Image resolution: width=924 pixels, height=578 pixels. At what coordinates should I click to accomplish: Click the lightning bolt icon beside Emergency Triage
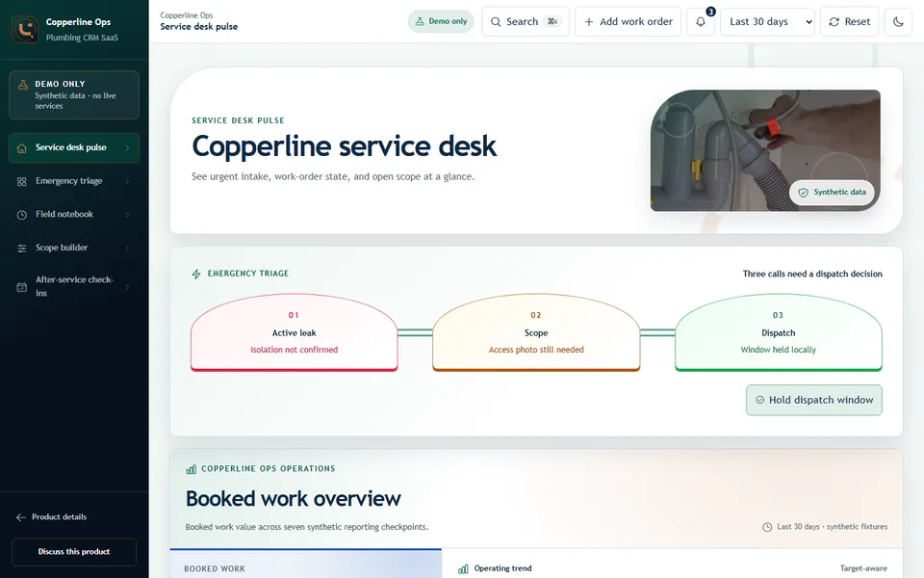pyautogui.click(x=196, y=274)
